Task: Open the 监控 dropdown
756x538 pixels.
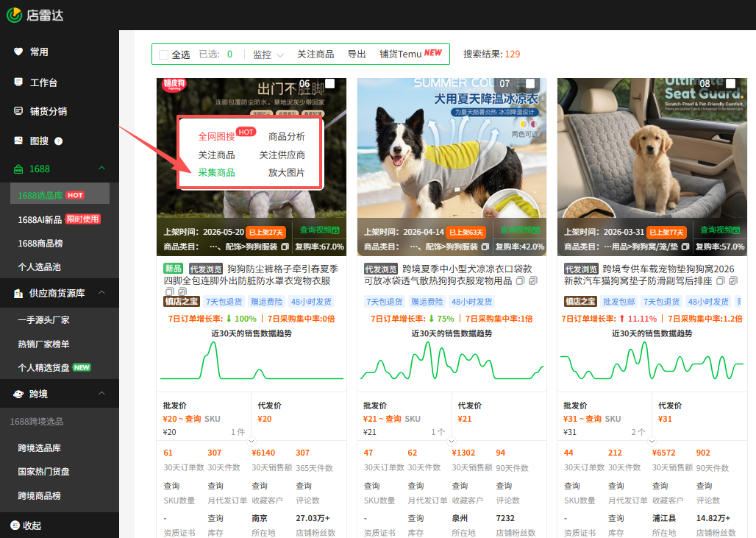Action: pyautogui.click(x=268, y=54)
